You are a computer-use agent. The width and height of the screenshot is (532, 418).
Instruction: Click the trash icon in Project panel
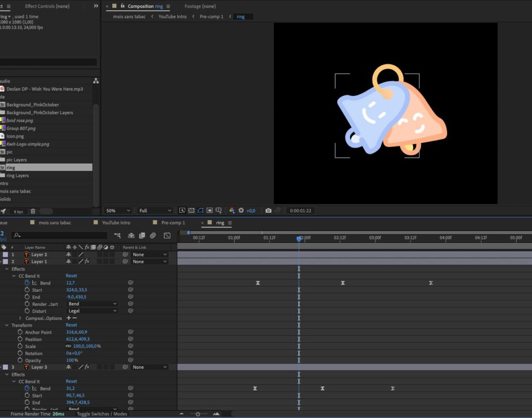coord(33,211)
